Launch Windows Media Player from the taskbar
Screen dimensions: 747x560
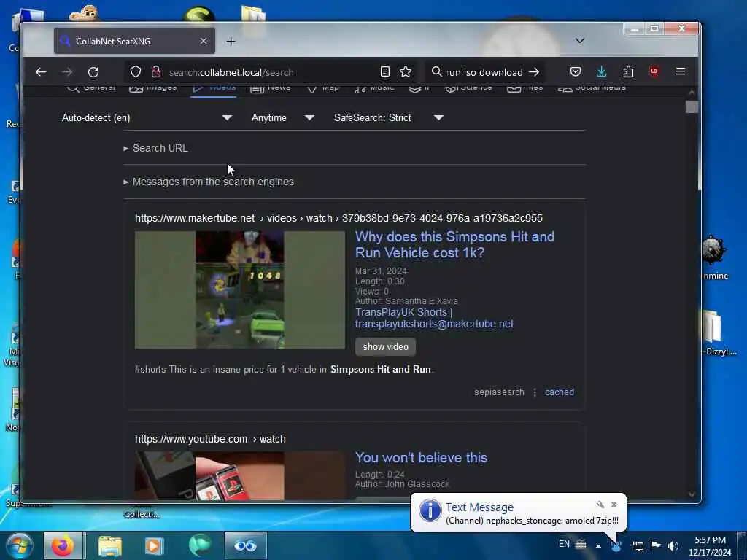[153, 545]
